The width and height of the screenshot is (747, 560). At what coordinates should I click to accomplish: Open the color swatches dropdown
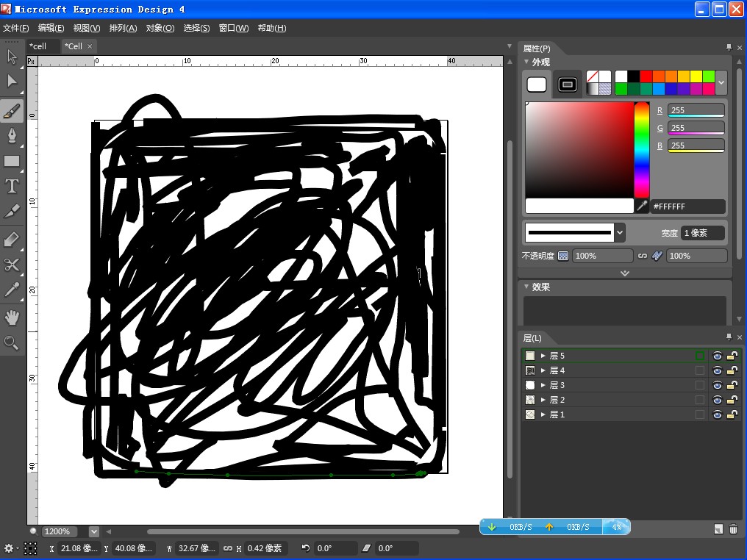(721, 82)
